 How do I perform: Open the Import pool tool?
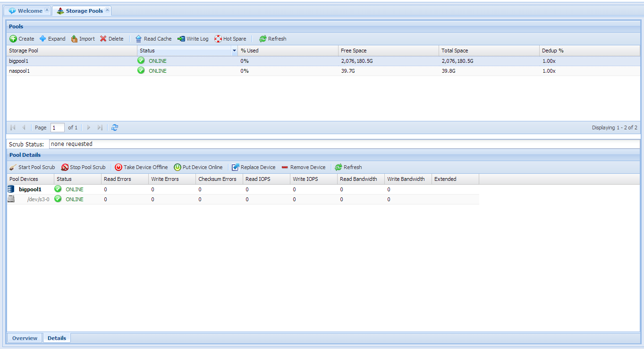click(x=83, y=39)
